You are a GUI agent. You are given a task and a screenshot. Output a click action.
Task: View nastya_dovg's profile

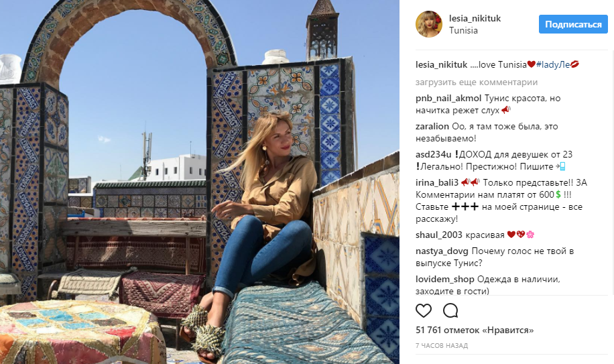pos(442,251)
